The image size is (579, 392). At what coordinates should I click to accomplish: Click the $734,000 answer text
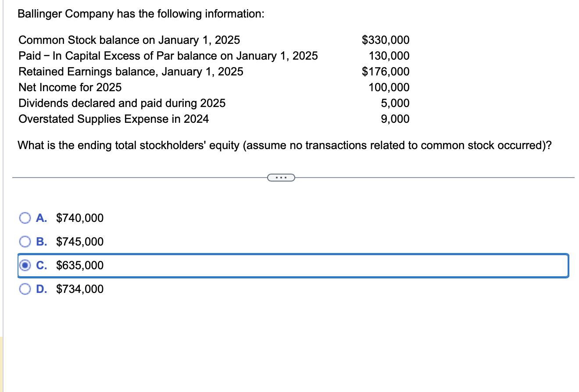click(x=79, y=289)
